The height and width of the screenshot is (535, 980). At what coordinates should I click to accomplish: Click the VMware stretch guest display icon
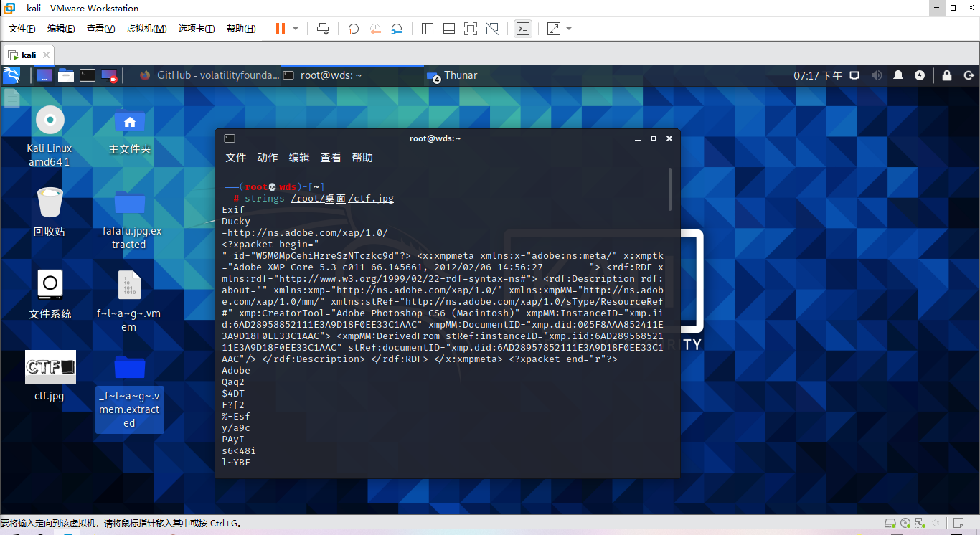(x=554, y=29)
